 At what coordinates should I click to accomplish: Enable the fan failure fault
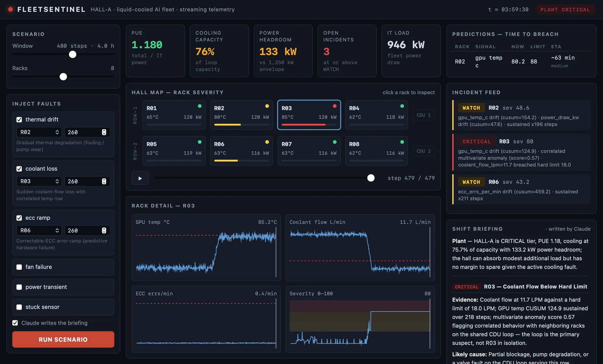pyautogui.click(x=19, y=267)
